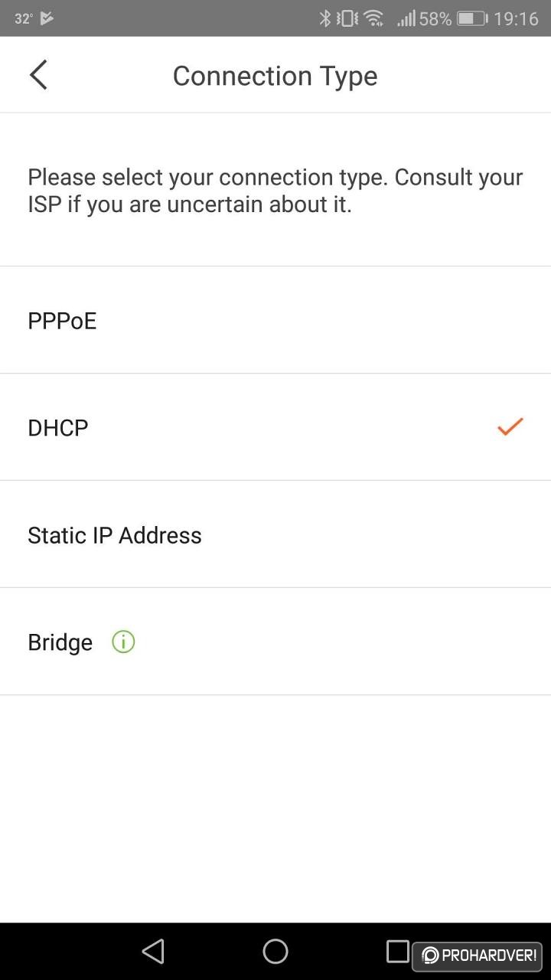Tap the connection type instruction text
This screenshot has height=980, width=551.
(x=275, y=191)
